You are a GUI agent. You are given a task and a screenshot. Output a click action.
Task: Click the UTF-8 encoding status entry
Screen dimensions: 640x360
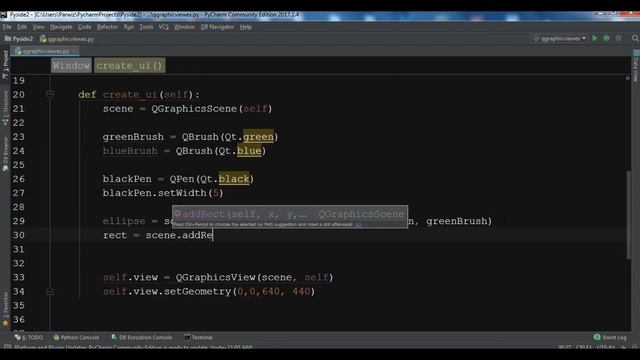[605, 347]
